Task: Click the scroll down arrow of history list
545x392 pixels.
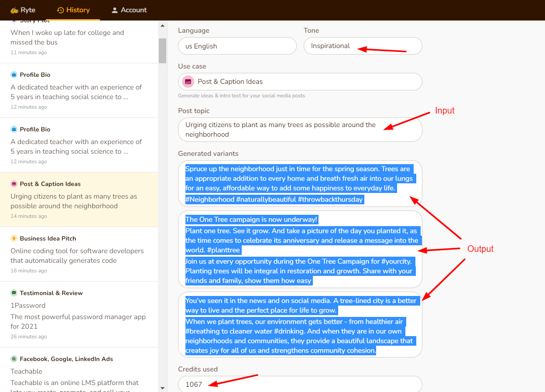Action: [162, 388]
